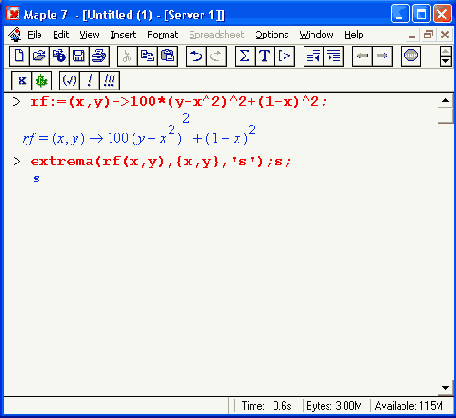
Task: Print the worksheet with the printer icon
Action: pyautogui.click(x=99, y=56)
